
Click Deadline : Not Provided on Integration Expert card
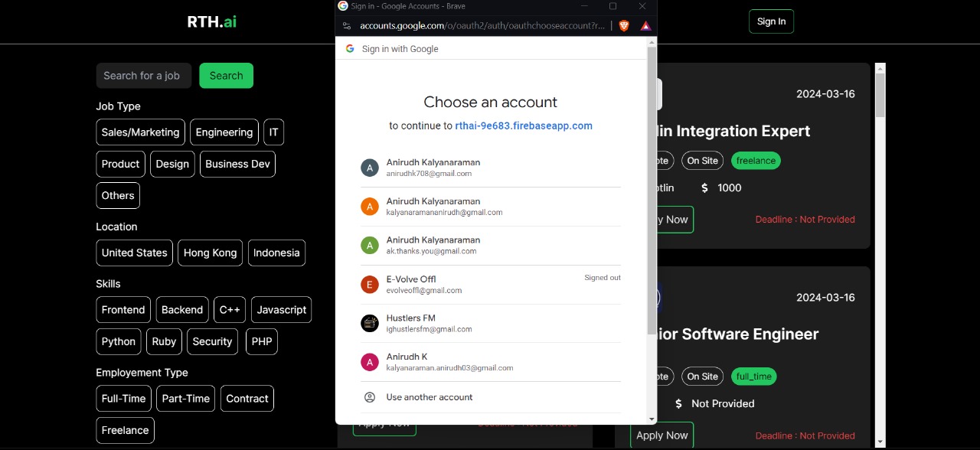[805, 220]
